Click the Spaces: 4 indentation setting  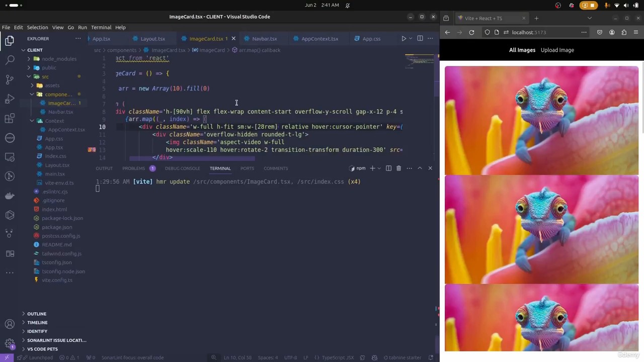pyautogui.click(x=268, y=357)
